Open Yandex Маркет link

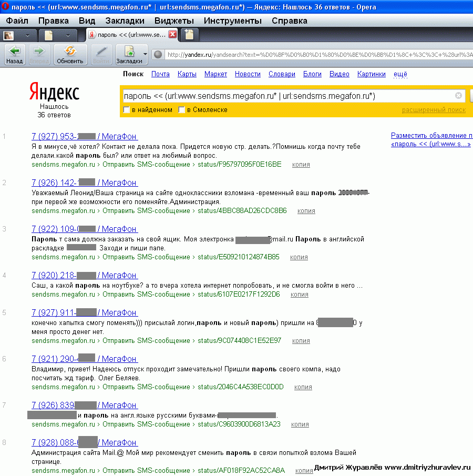tap(215, 74)
